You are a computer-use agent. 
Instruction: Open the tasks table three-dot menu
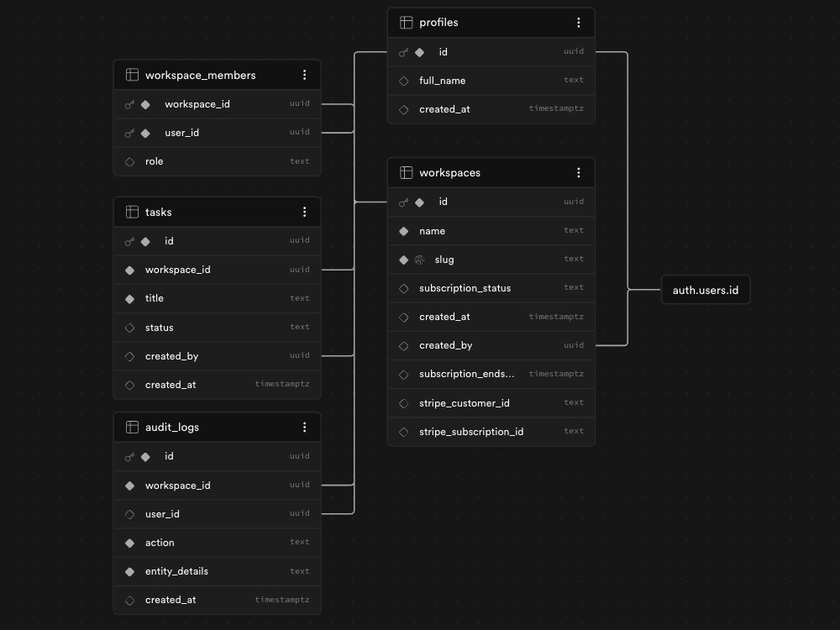pos(304,213)
